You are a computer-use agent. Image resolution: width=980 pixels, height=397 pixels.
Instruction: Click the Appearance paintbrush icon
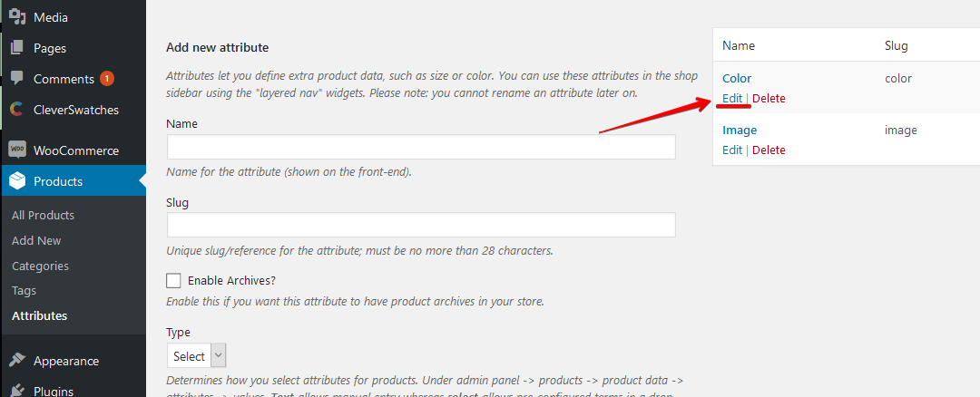point(17,360)
